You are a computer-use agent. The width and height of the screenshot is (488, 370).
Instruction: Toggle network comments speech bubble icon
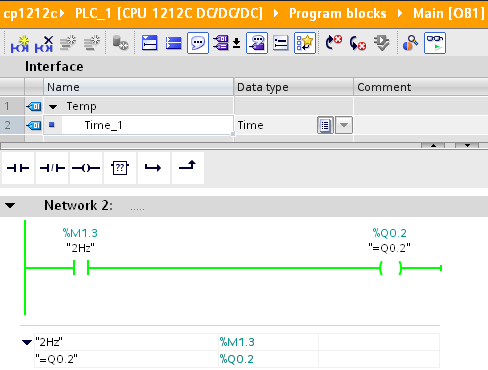[x=198, y=43]
